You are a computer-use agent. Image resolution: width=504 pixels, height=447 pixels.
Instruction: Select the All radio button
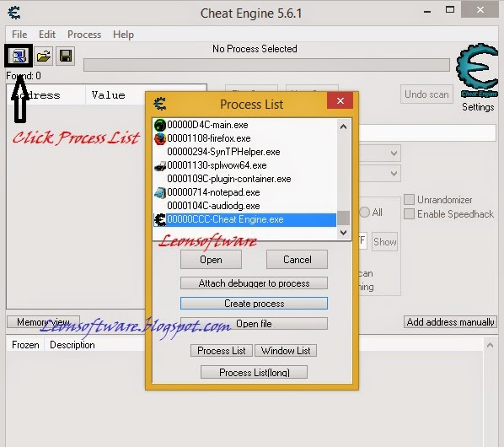tap(364, 213)
